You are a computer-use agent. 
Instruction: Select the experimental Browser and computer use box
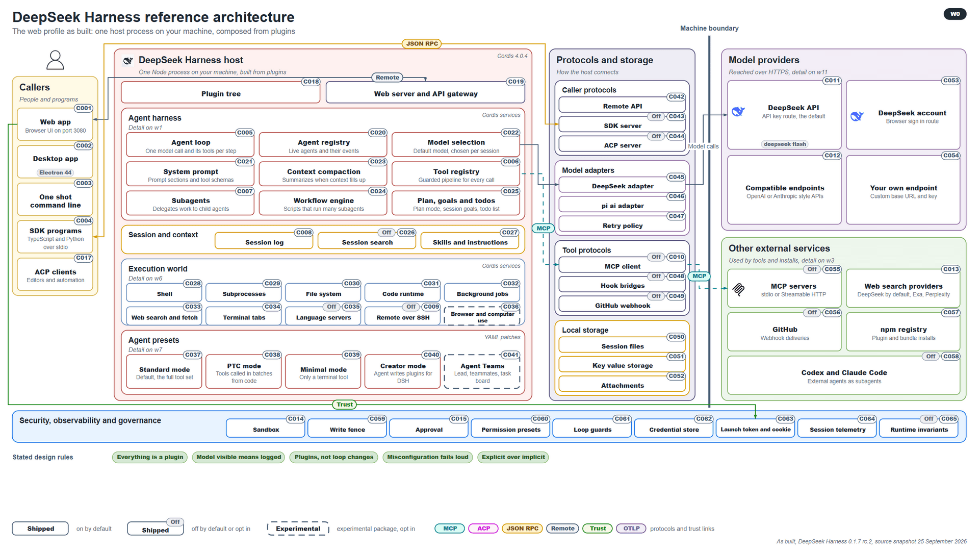[482, 316]
